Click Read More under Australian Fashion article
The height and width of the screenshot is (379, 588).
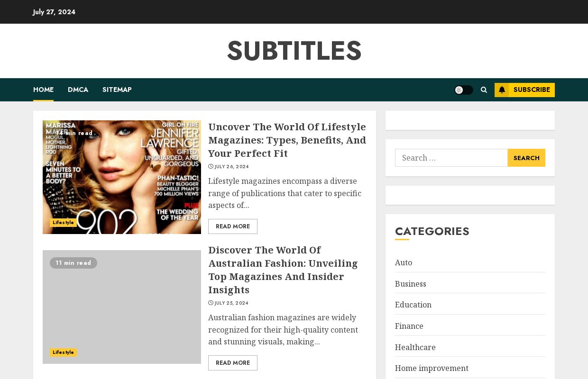(233, 363)
